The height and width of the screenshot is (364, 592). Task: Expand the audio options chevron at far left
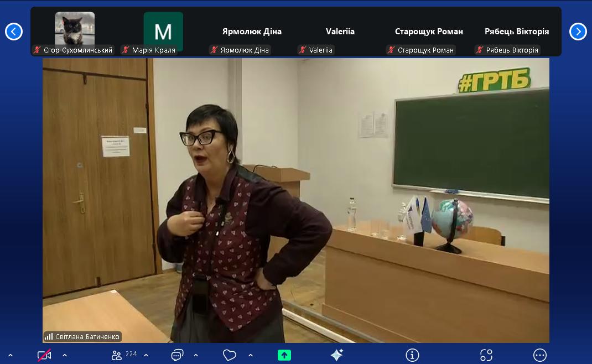(x=10, y=355)
